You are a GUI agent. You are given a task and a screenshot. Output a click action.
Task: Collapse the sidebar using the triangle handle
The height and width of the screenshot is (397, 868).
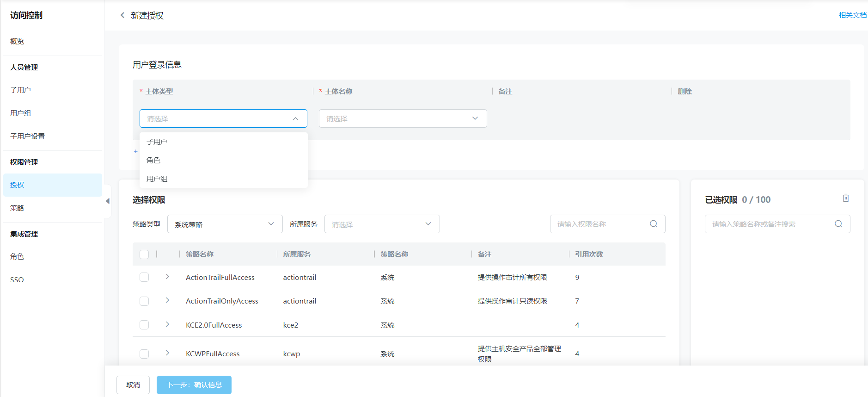coord(108,201)
